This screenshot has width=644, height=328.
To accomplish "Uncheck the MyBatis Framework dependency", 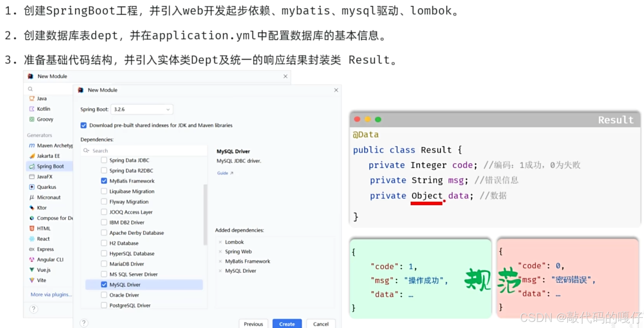I will 104,181.
